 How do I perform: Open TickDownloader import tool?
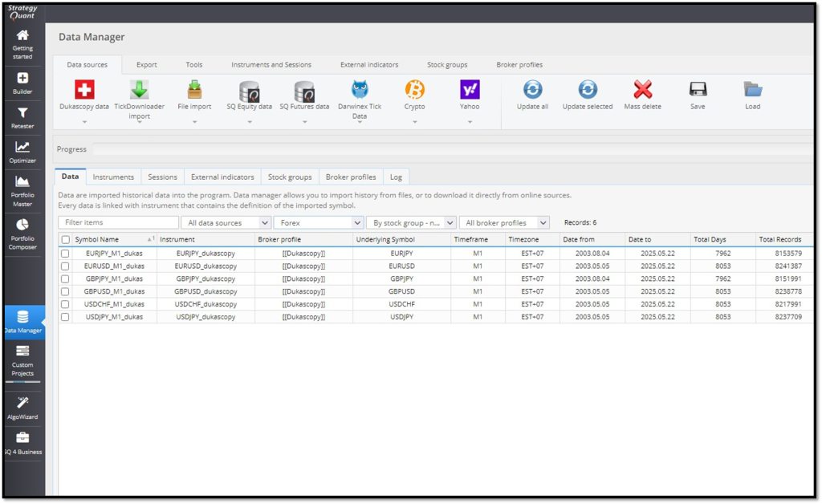coord(139,90)
